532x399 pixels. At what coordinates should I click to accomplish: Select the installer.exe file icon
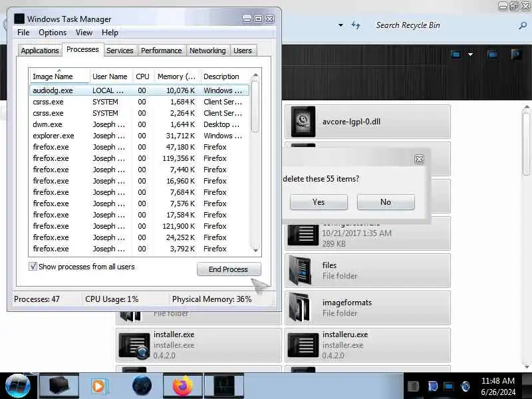pos(134,345)
